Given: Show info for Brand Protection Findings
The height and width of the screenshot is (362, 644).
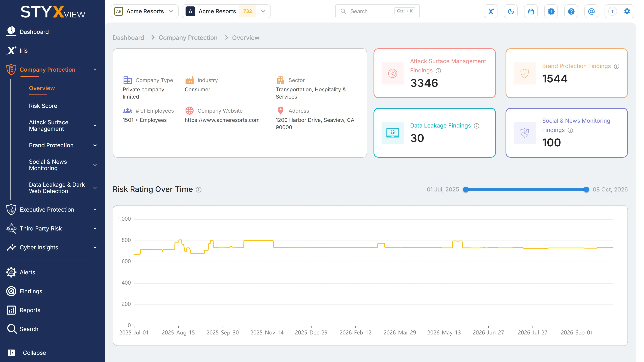Looking at the screenshot, I should (x=616, y=66).
